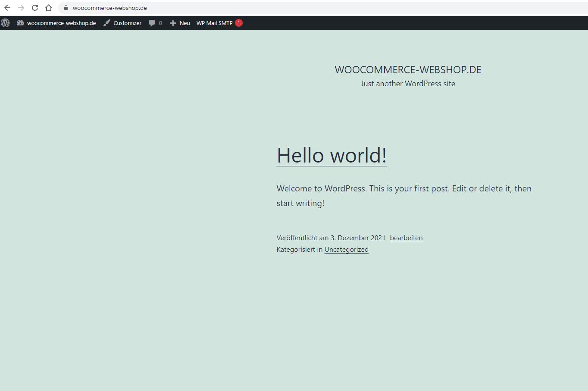
Task: Open the Hello world! post
Action: 332,155
